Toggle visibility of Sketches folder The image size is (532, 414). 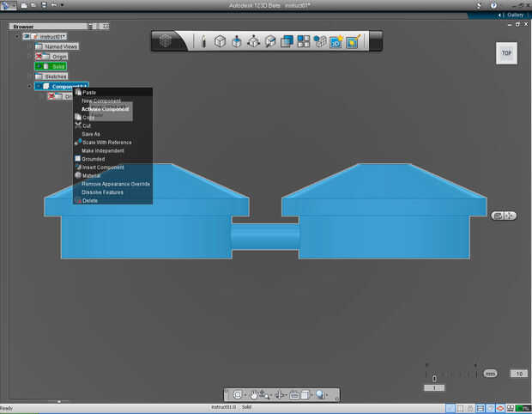coord(39,76)
